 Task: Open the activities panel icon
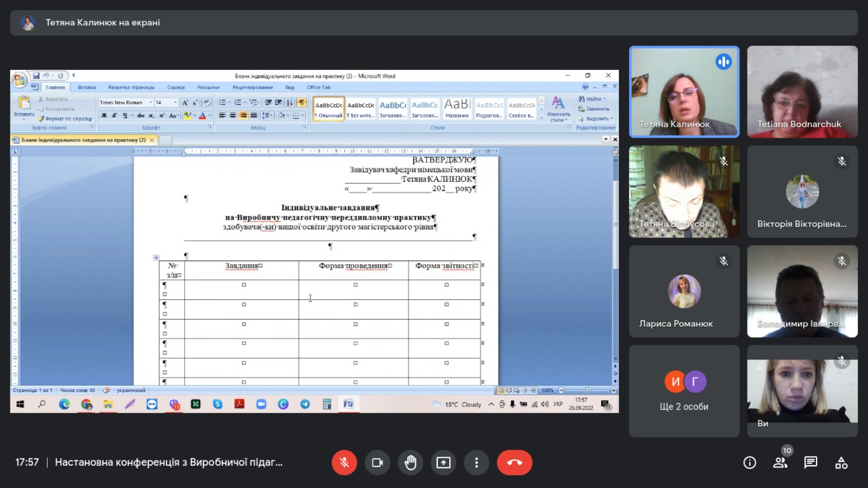[x=841, y=463]
